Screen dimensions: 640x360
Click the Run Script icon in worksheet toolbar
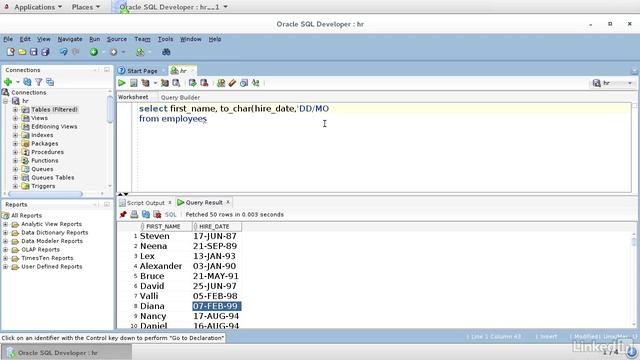point(133,83)
